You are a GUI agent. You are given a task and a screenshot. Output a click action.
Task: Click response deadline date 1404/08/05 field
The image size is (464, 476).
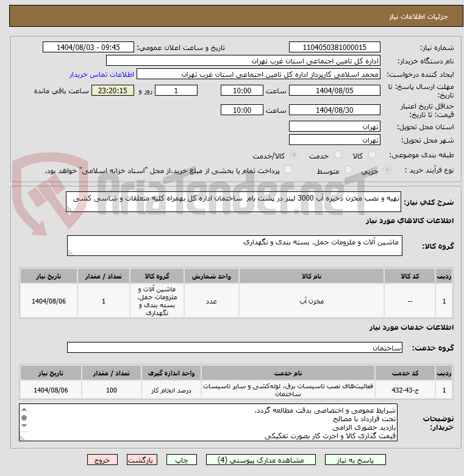click(x=334, y=90)
